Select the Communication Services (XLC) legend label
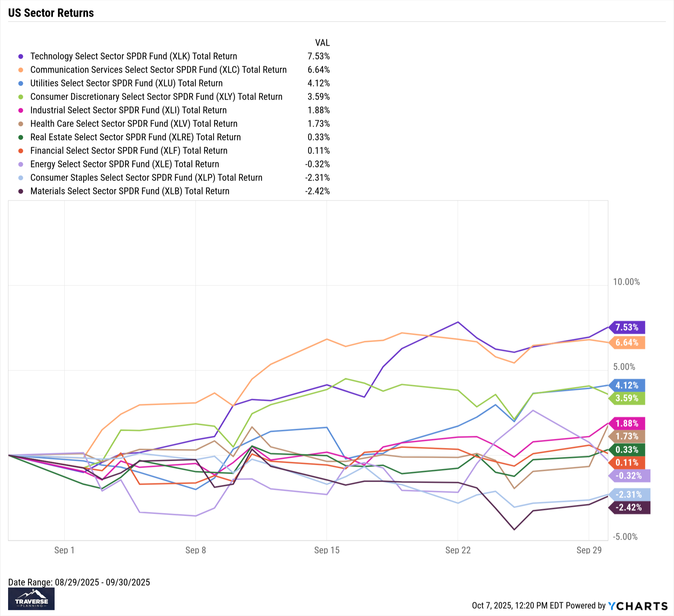Screen dimensions: 674x616 click(x=158, y=70)
